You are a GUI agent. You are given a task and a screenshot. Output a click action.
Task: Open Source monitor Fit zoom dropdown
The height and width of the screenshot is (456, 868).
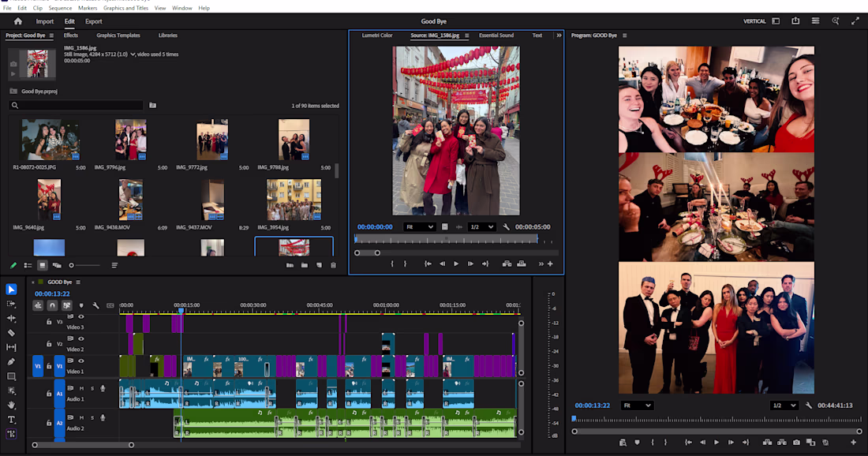pos(419,227)
